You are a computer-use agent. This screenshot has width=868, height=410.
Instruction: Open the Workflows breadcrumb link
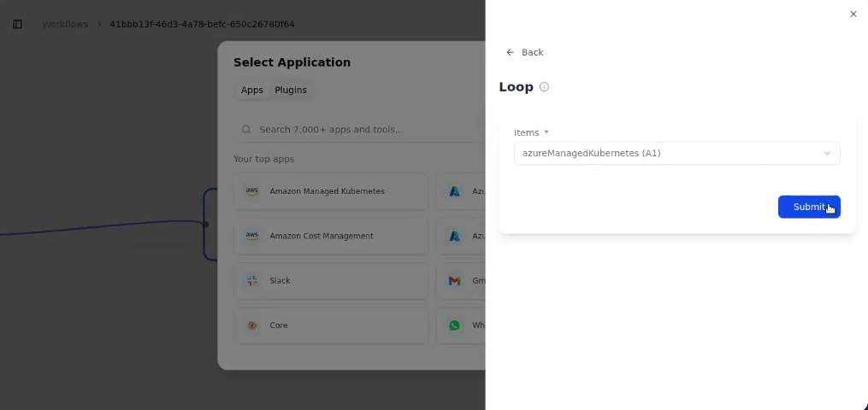65,24
